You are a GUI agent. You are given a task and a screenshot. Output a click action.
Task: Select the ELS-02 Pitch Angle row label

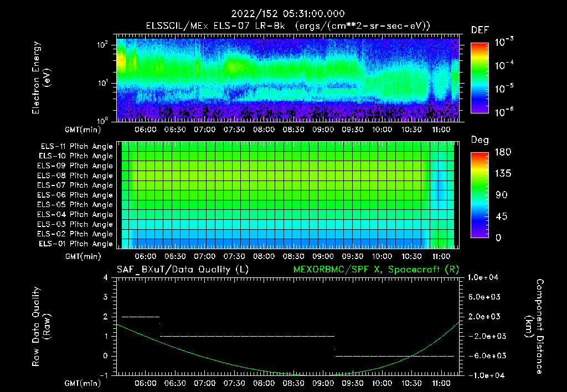pyautogui.click(x=75, y=234)
